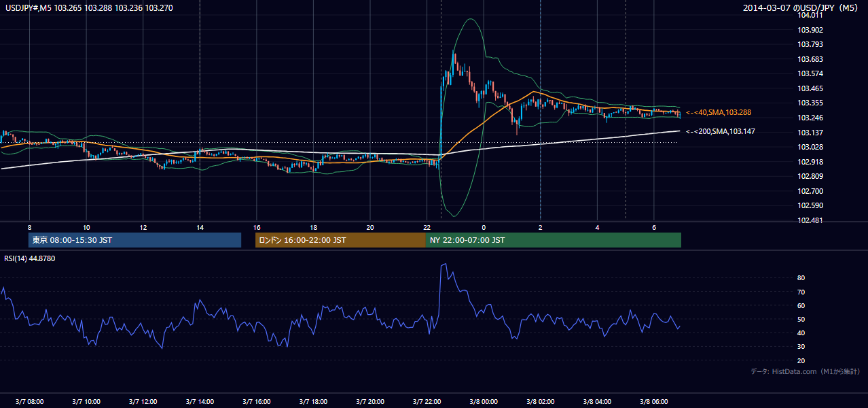Click hour label 22 under the price chart
Viewport: 868px width, 408px height.
427,227
